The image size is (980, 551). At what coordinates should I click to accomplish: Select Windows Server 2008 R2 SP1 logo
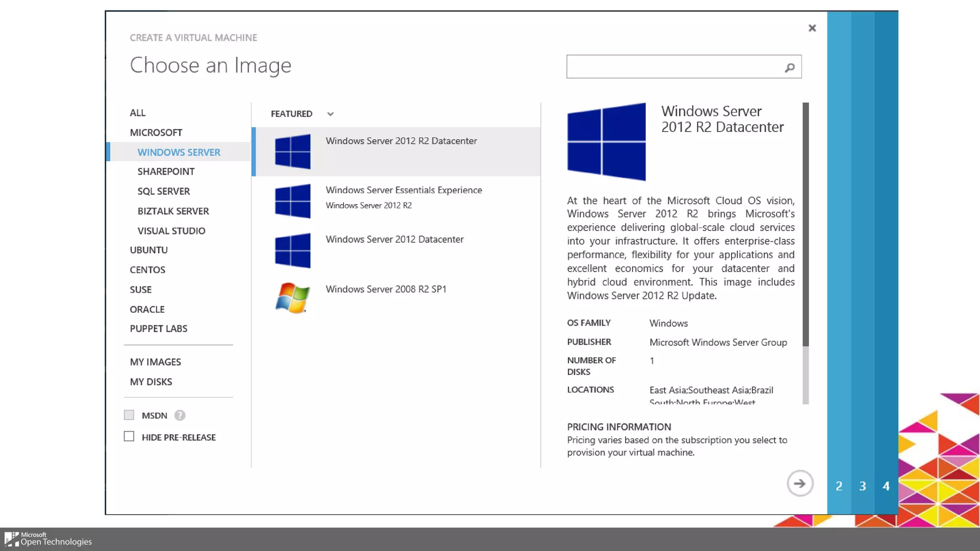pos(292,298)
